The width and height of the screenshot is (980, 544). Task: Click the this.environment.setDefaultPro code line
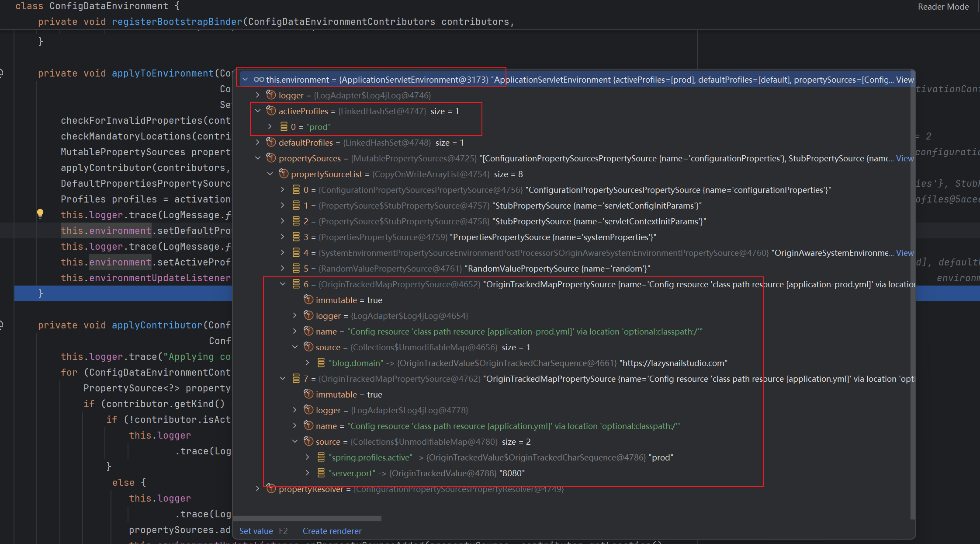click(x=146, y=231)
